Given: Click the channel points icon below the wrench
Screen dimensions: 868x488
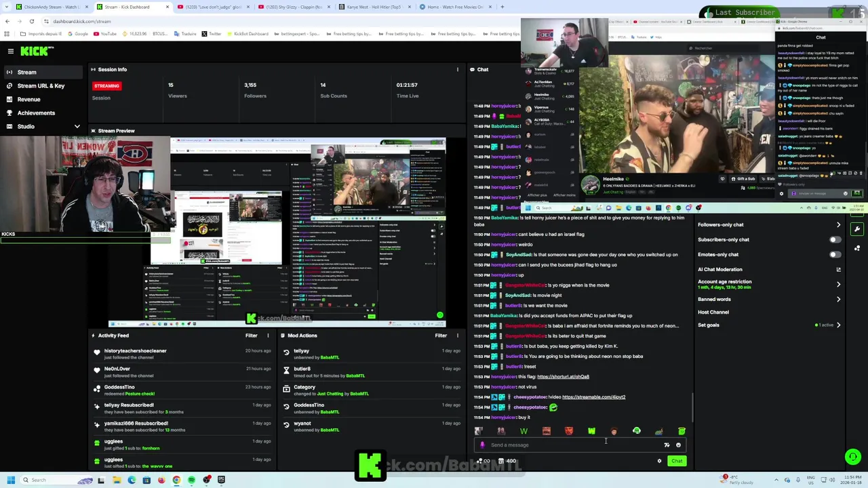Looking at the screenshot, I should coord(857,249).
